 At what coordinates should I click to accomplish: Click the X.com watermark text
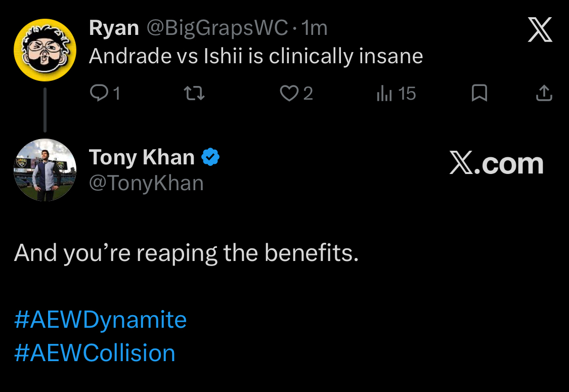(496, 164)
